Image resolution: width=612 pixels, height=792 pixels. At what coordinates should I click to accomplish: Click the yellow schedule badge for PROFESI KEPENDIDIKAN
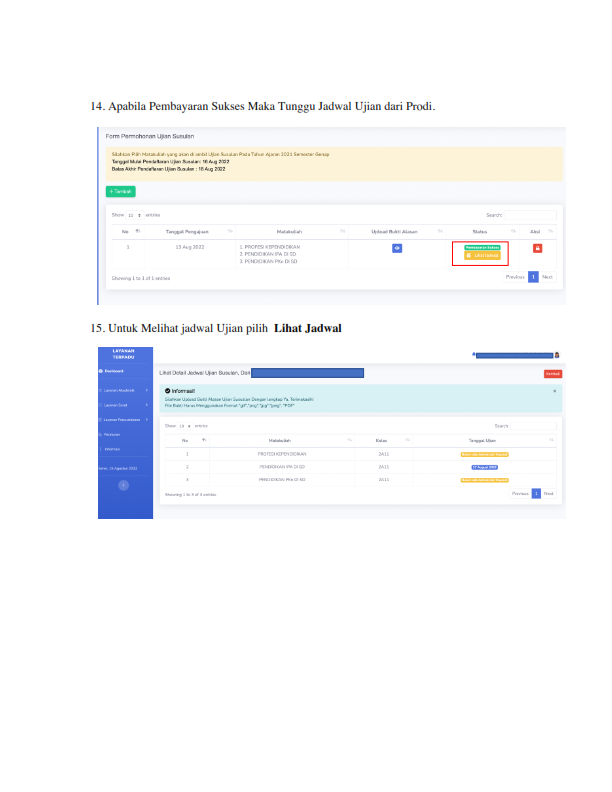click(x=485, y=455)
